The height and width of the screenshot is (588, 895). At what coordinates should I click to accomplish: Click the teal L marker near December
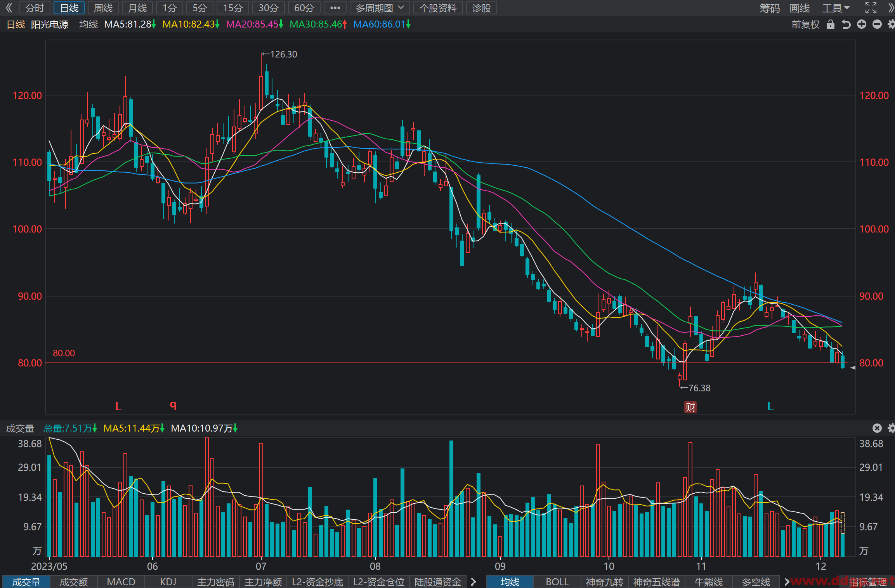[770, 406]
